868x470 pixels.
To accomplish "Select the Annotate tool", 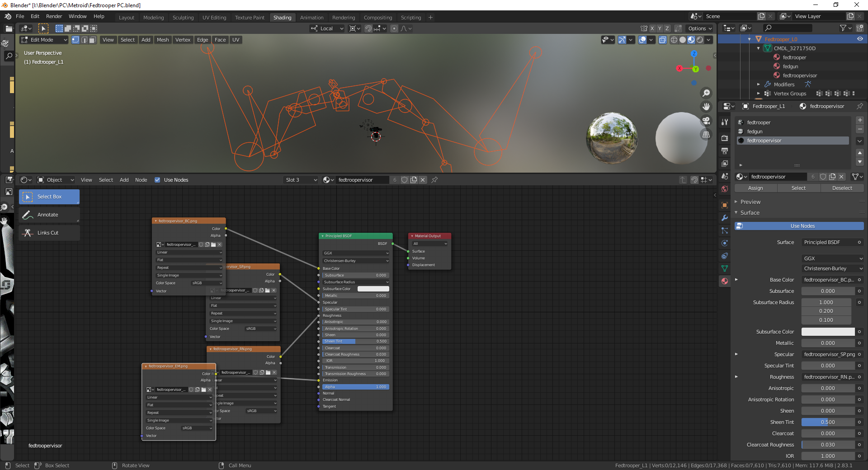I will pyautogui.click(x=49, y=215).
